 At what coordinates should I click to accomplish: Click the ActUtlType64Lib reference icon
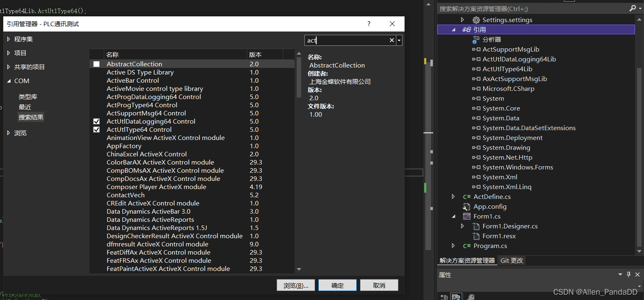pos(476,69)
